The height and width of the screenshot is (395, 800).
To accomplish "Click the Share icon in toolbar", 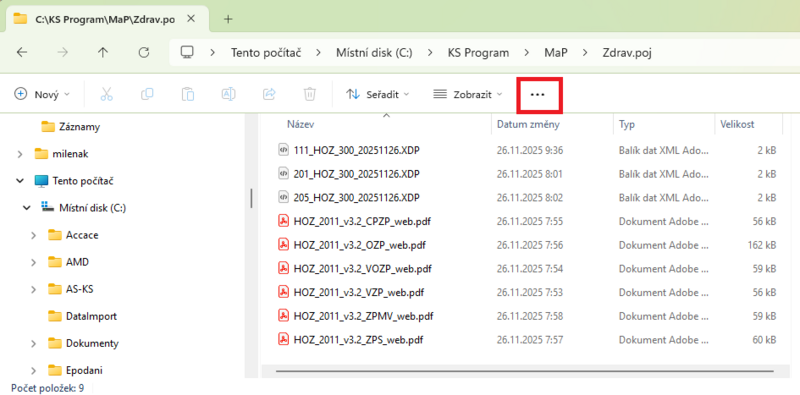I will [x=269, y=94].
